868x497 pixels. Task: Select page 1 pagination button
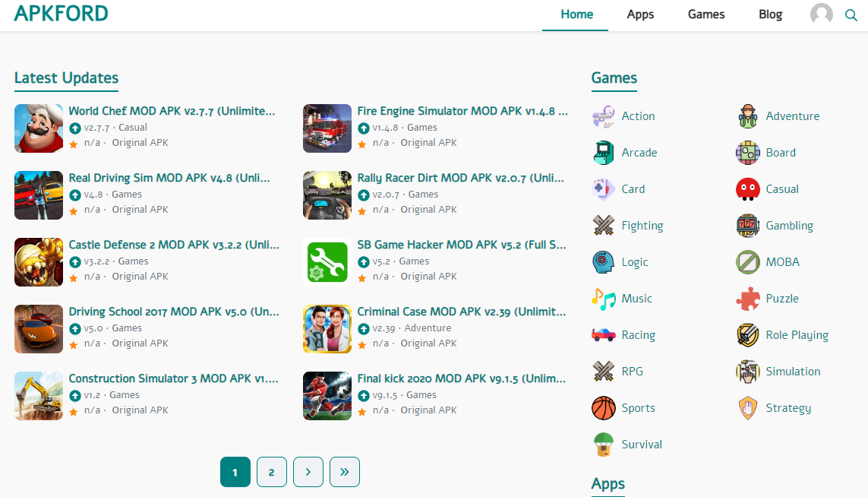[x=235, y=472]
